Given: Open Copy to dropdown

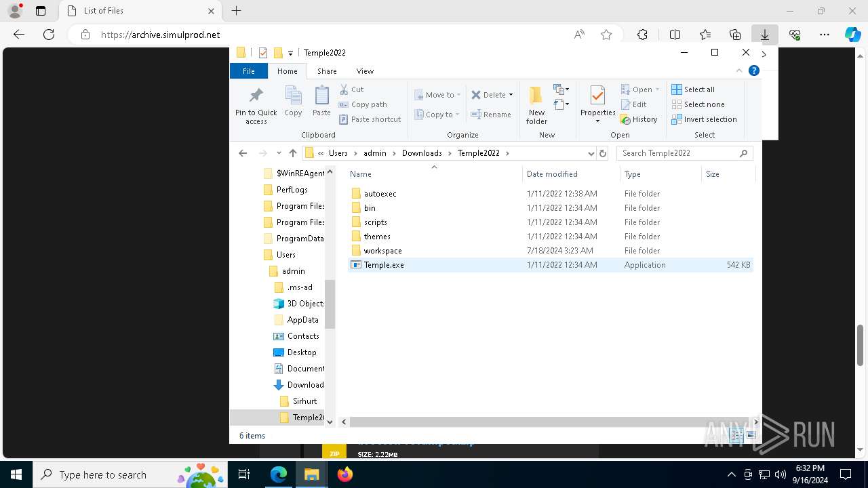Looking at the screenshot, I should pos(437,115).
